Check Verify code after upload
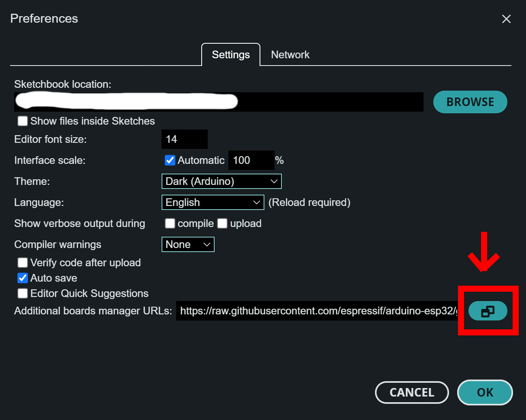The image size is (526, 420). click(x=23, y=263)
